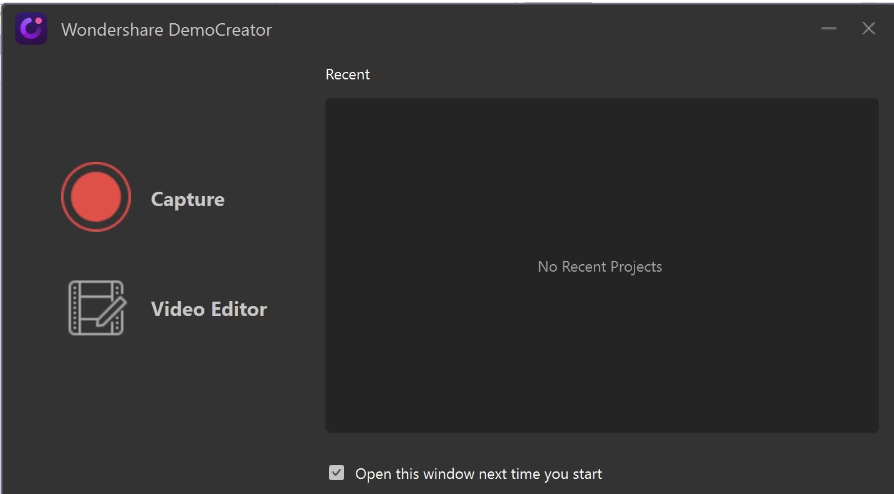Click the 'No Recent Projects' text
Viewport: 894px width, 494px height.
coord(600,266)
